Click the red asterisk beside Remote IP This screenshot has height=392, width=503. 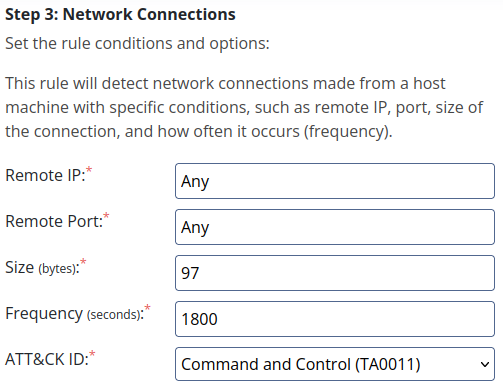click(x=89, y=169)
